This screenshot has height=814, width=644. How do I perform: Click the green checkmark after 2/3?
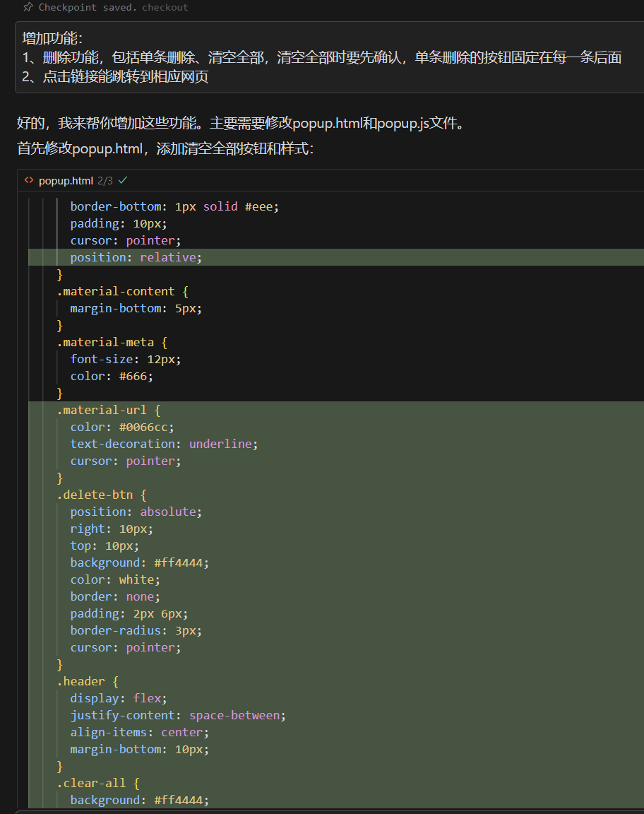(x=123, y=180)
